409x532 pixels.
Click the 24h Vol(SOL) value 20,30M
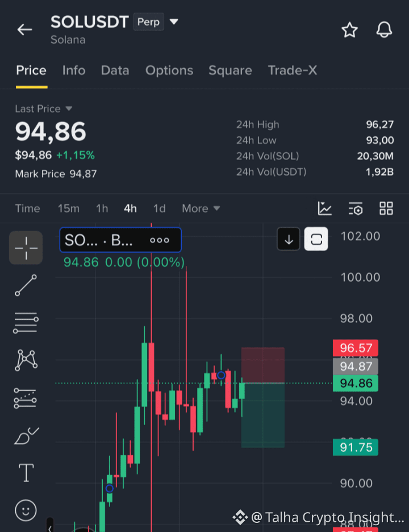click(x=375, y=156)
